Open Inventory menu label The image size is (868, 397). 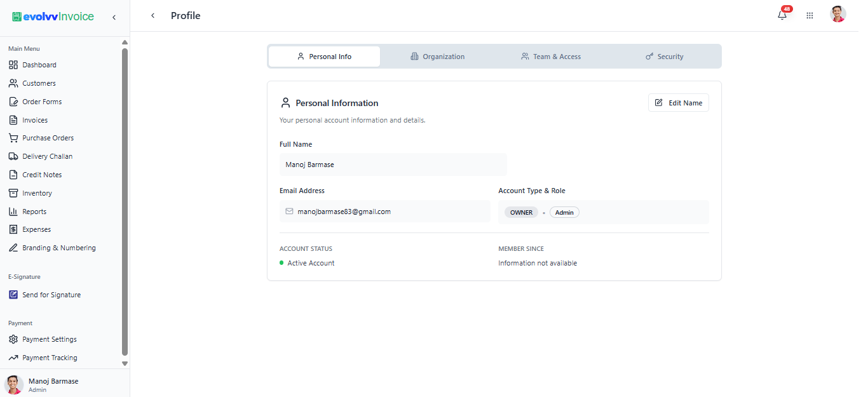(x=37, y=193)
